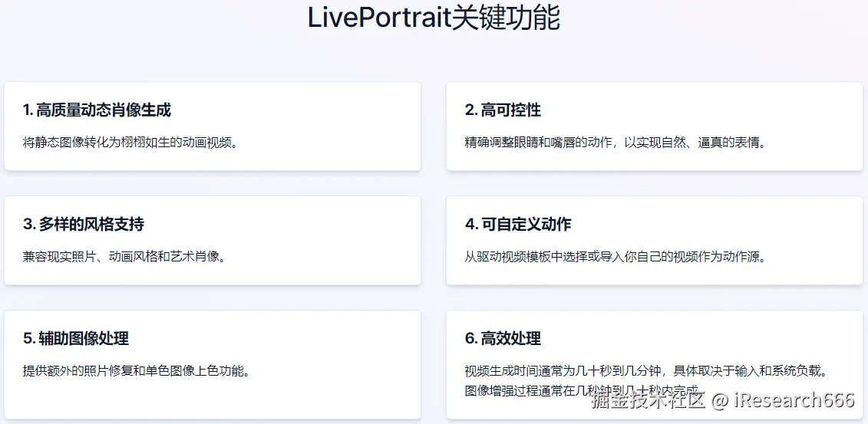868x424 pixels.
Task: Click the text 提供额外的照片修复和单色图像上色功能
Action: 136,370
